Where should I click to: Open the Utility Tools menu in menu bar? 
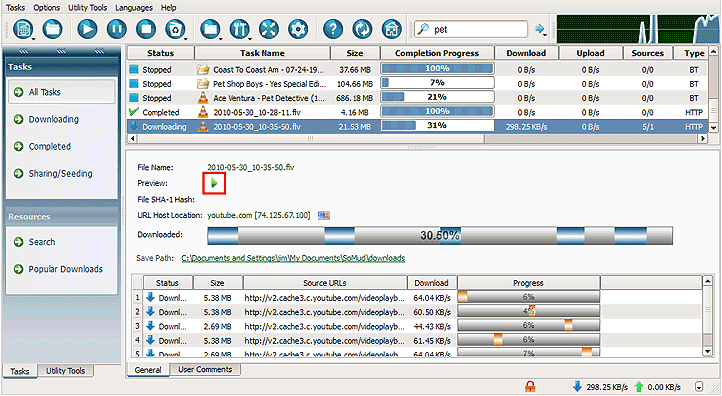click(87, 8)
